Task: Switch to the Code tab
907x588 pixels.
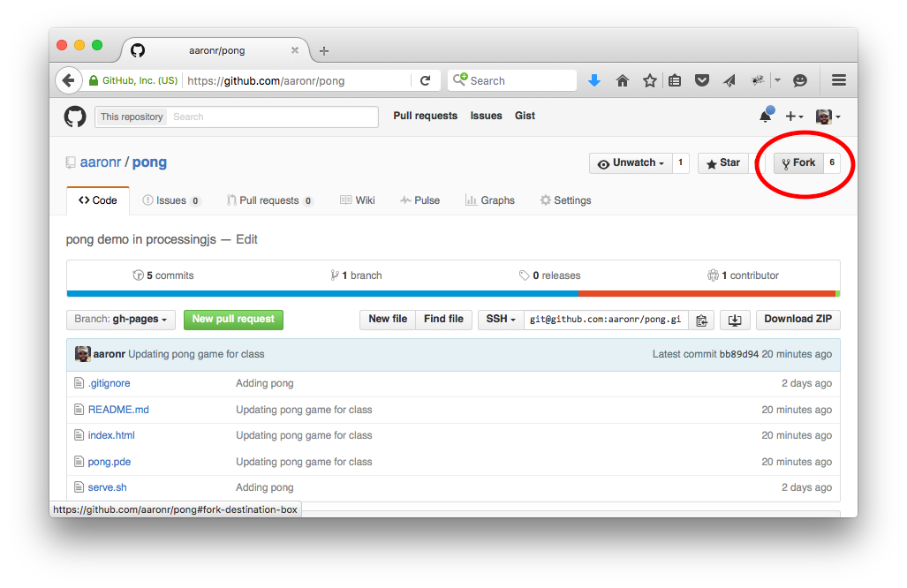Action: pyautogui.click(x=98, y=200)
